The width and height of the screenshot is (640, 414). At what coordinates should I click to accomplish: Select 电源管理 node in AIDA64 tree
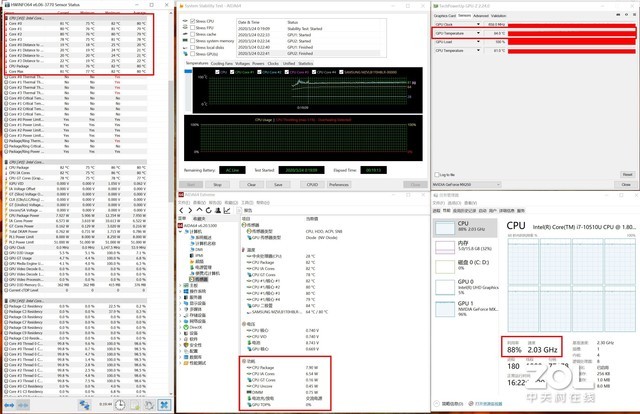click(x=199, y=267)
